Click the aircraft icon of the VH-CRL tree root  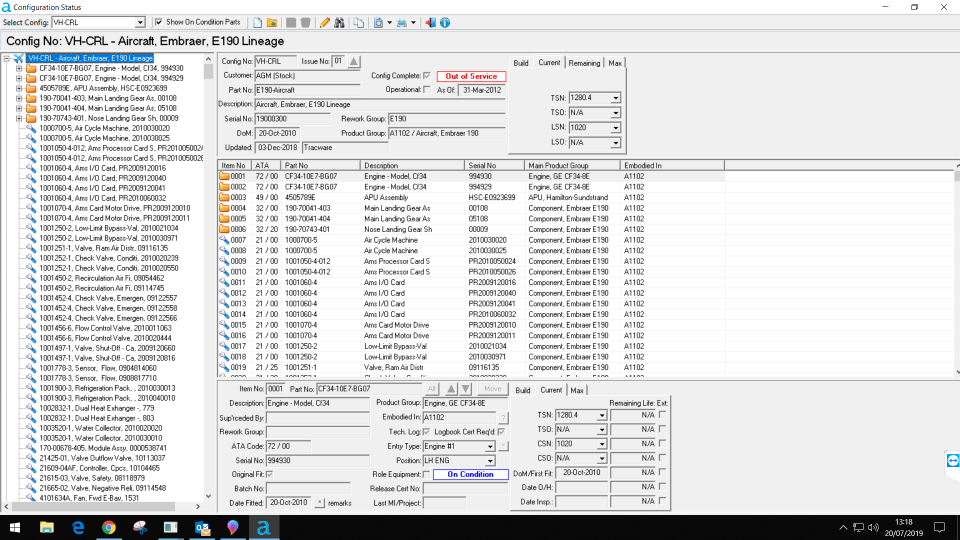tap(19, 58)
